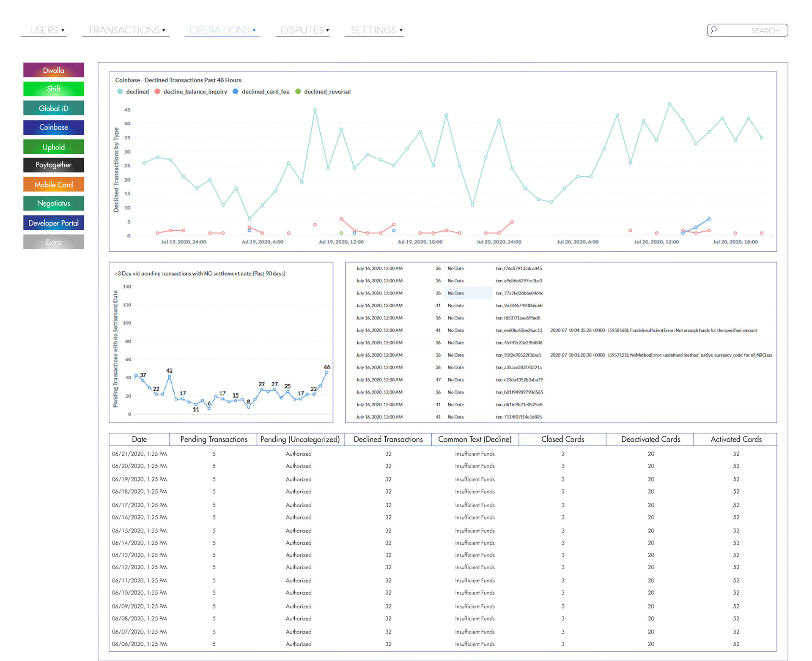Click the green declined_reversal legend dot
812x661 pixels.
(298, 92)
